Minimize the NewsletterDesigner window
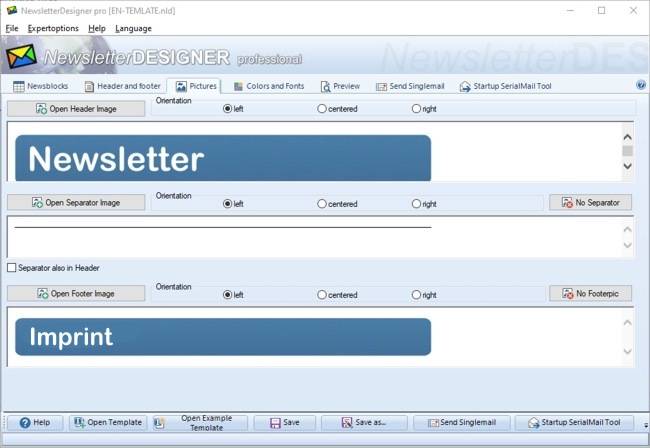 [x=570, y=10]
